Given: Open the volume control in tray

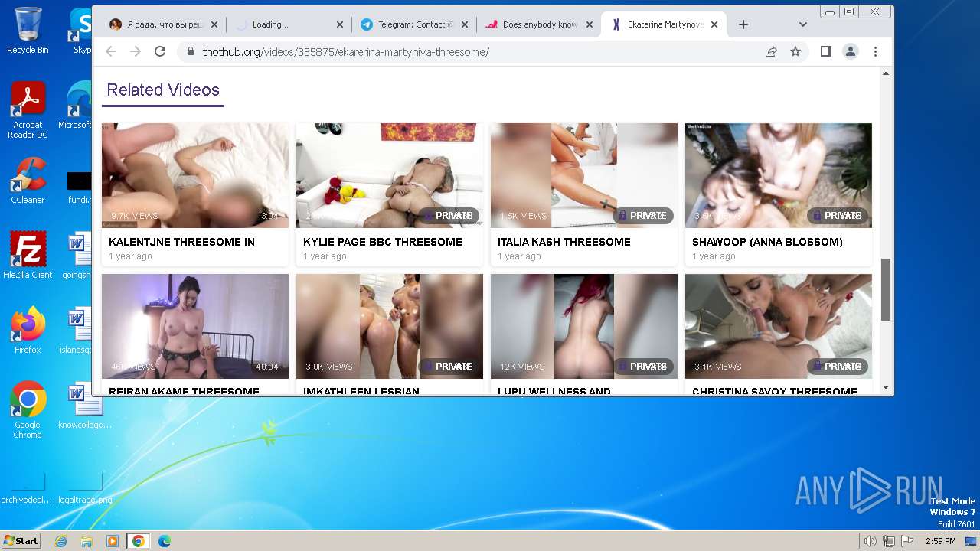Looking at the screenshot, I should [x=870, y=541].
